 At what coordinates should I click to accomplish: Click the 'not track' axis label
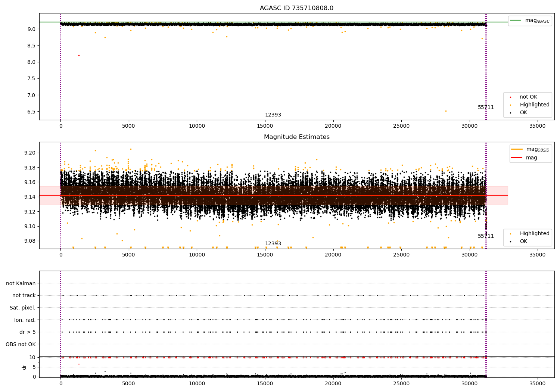point(24,295)
